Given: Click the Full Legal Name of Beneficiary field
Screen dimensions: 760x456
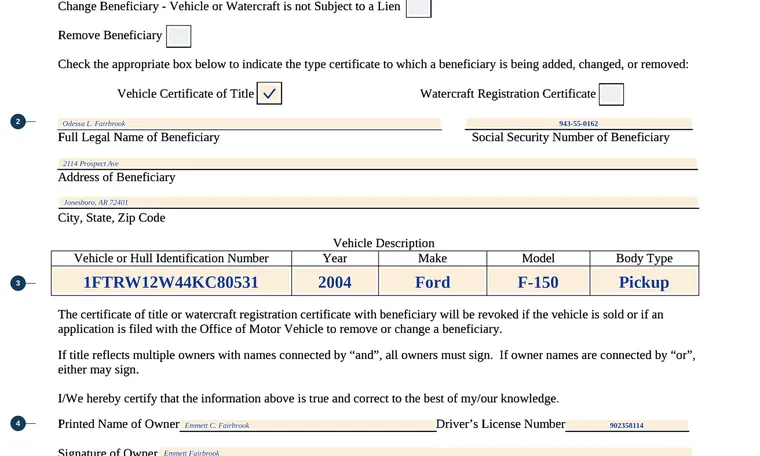Looking at the screenshot, I should coord(250,123).
